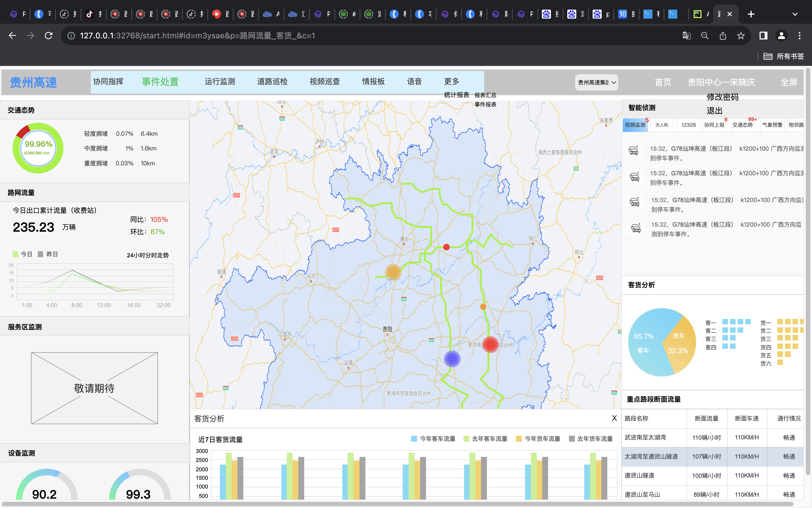This screenshot has height=508, width=812.
Task: Go to 首页 link
Action: point(663,82)
